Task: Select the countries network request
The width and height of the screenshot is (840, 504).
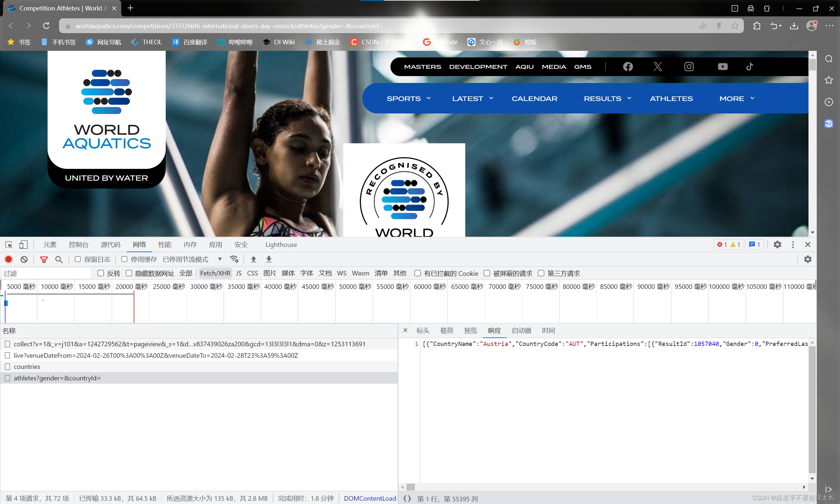Action: click(x=27, y=367)
